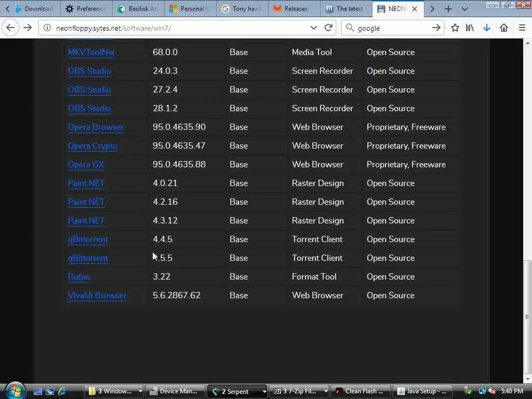Click the 5:40 PM clock

point(512,391)
